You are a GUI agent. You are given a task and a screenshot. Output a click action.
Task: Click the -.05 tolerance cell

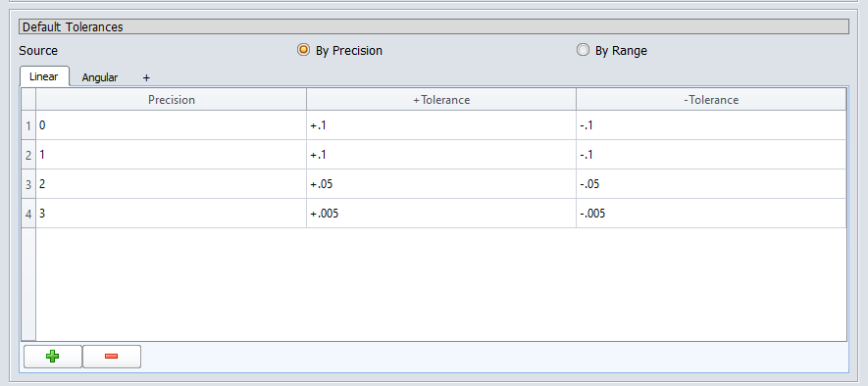[711, 184]
